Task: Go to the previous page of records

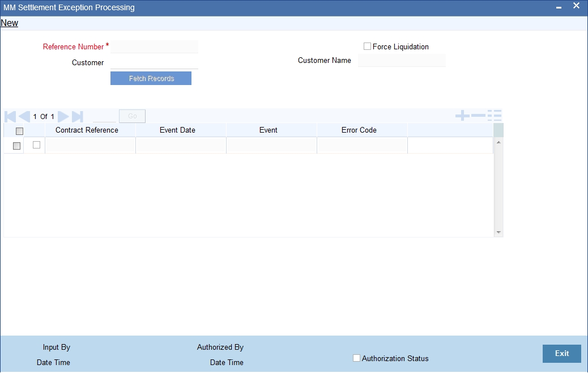Action: (x=24, y=116)
